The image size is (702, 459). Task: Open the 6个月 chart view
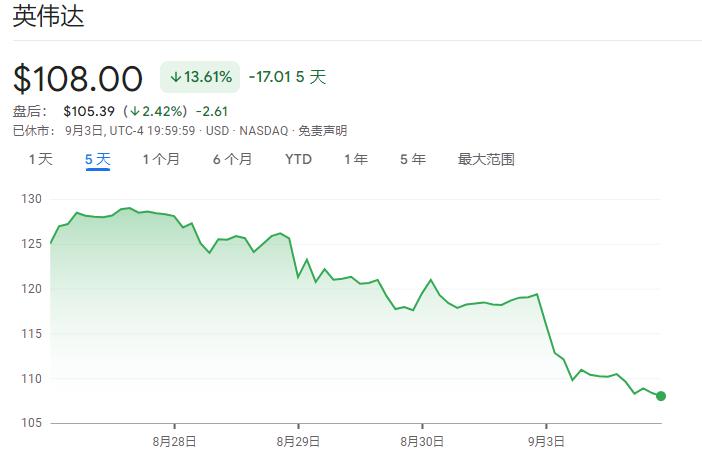(232, 159)
